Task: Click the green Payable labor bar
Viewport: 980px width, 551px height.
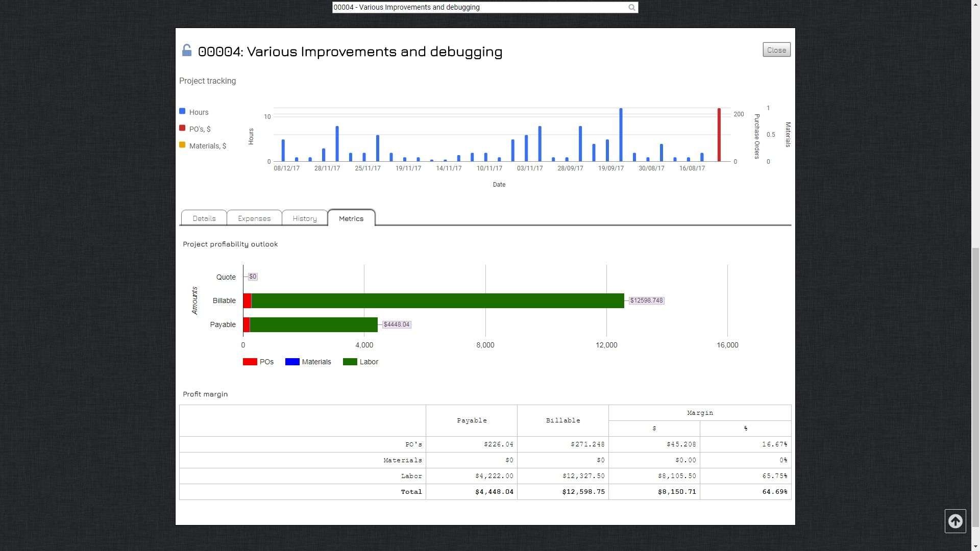Action: click(313, 324)
